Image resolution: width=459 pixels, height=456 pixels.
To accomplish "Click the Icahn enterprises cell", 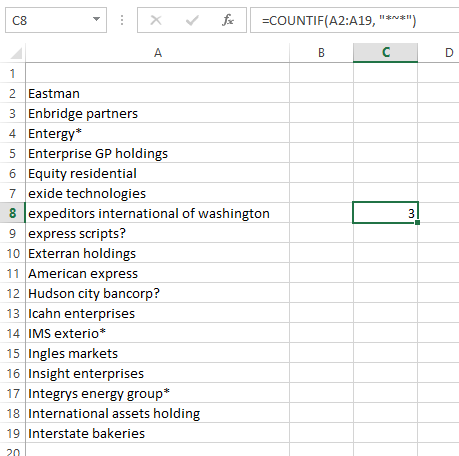I will pyautogui.click(x=158, y=313).
